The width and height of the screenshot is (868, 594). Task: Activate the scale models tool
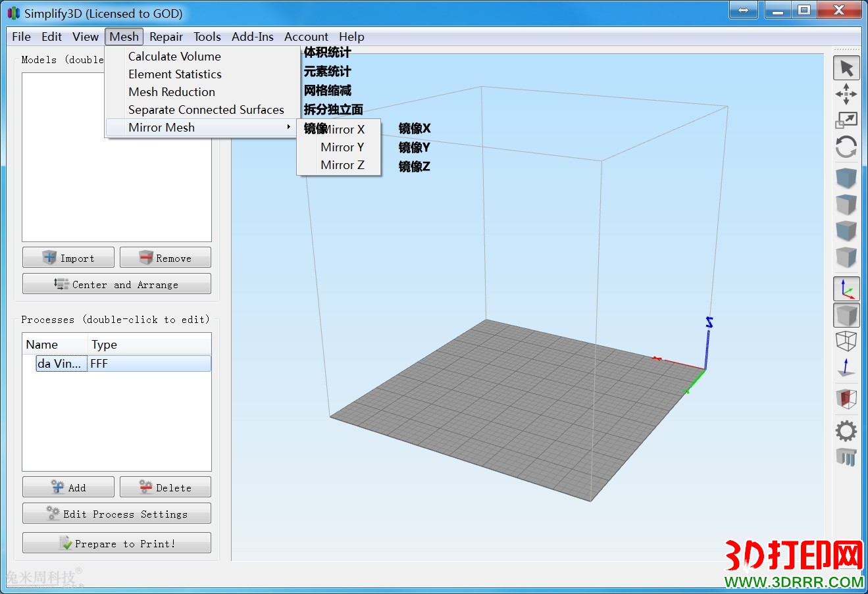click(846, 120)
